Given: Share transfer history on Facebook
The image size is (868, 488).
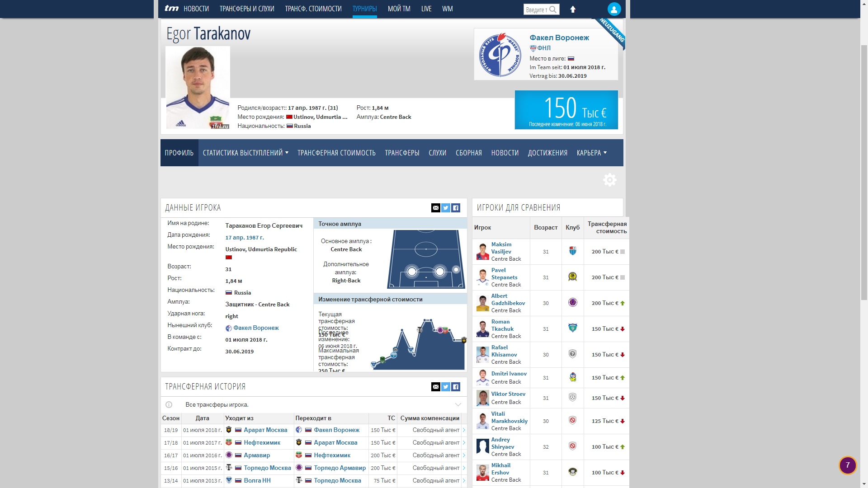Looking at the screenshot, I should pyautogui.click(x=456, y=387).
